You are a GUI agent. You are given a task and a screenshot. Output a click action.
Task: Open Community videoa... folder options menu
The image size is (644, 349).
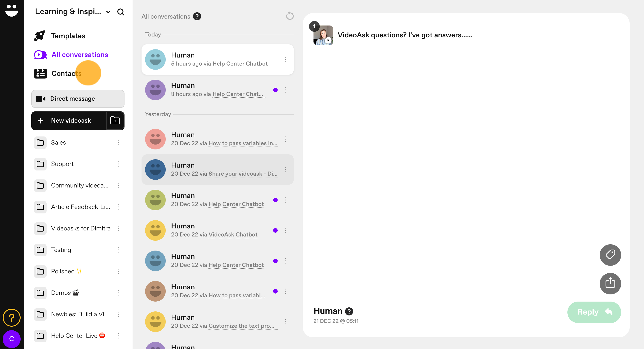pyautogui.click(x=118, y=185)
